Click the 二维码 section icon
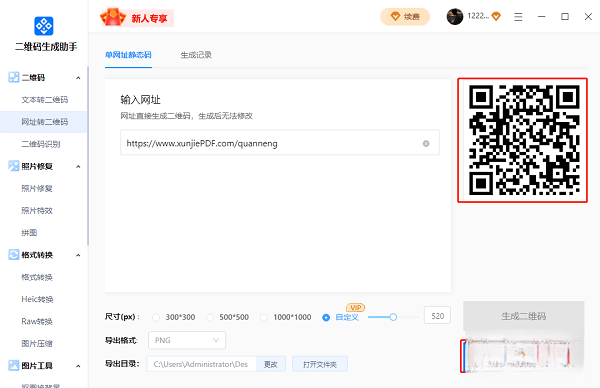This screenshot has width=600, height=388. (x=14, y=77)
